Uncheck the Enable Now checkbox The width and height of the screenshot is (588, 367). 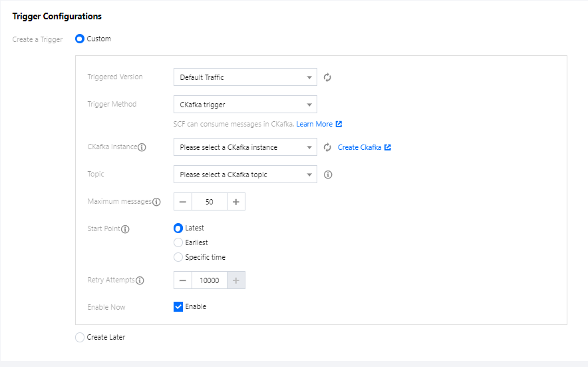tap(178, 307)
